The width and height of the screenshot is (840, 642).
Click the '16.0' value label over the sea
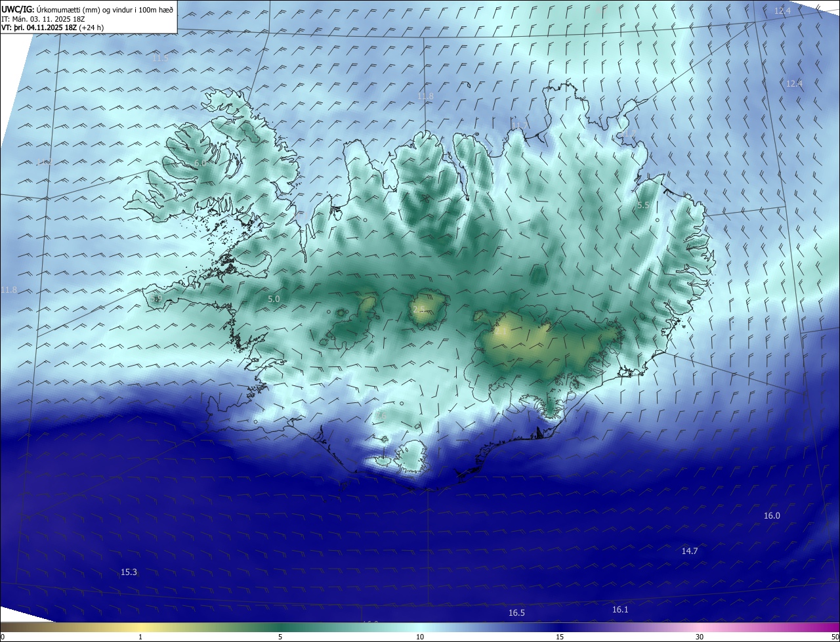(772, 516)
